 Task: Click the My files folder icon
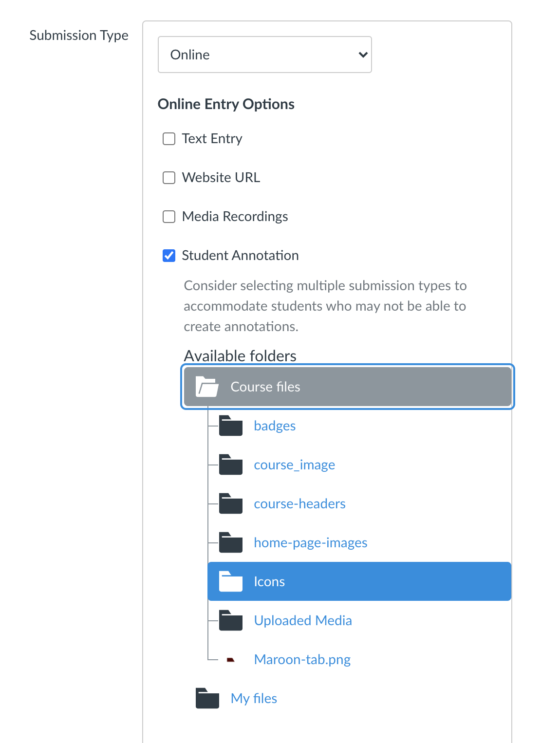(207, 698)
